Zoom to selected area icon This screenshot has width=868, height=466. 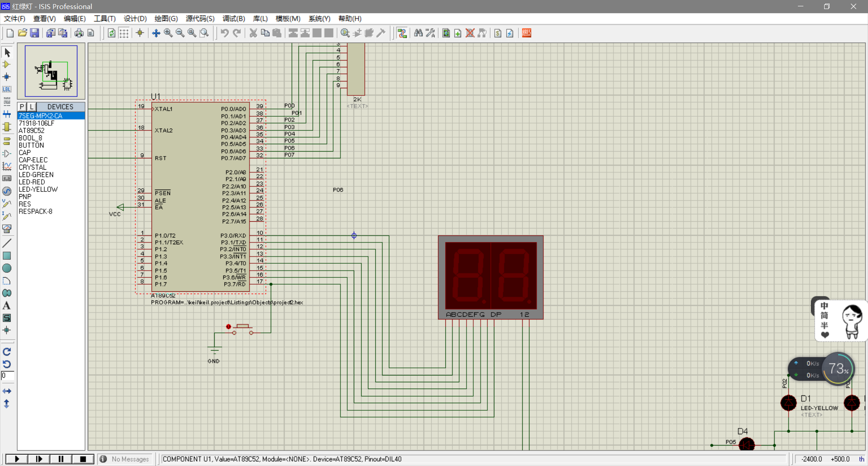tap(204, 33)
